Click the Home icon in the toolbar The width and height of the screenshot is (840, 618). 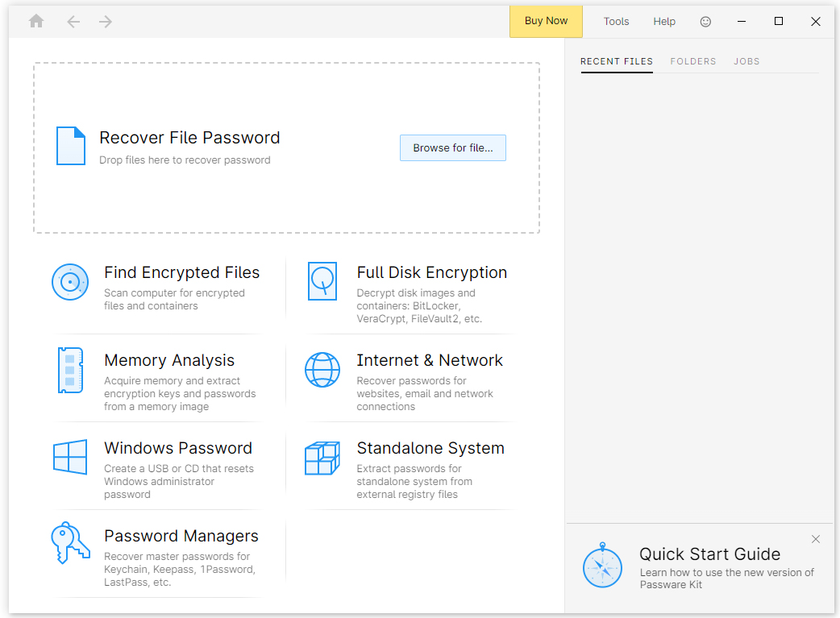pos(36,22)
